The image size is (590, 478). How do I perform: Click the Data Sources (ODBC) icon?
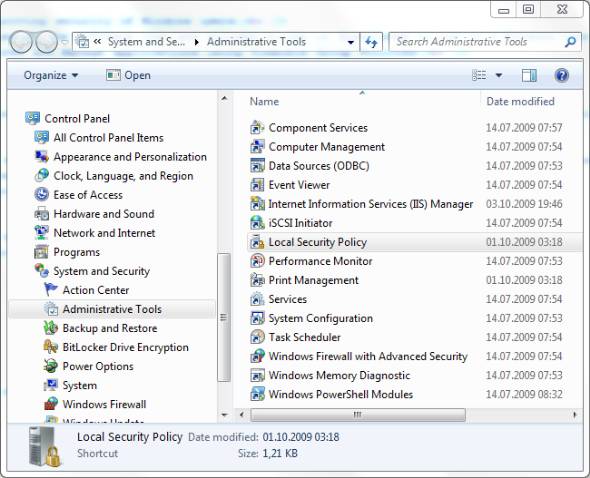257,166
